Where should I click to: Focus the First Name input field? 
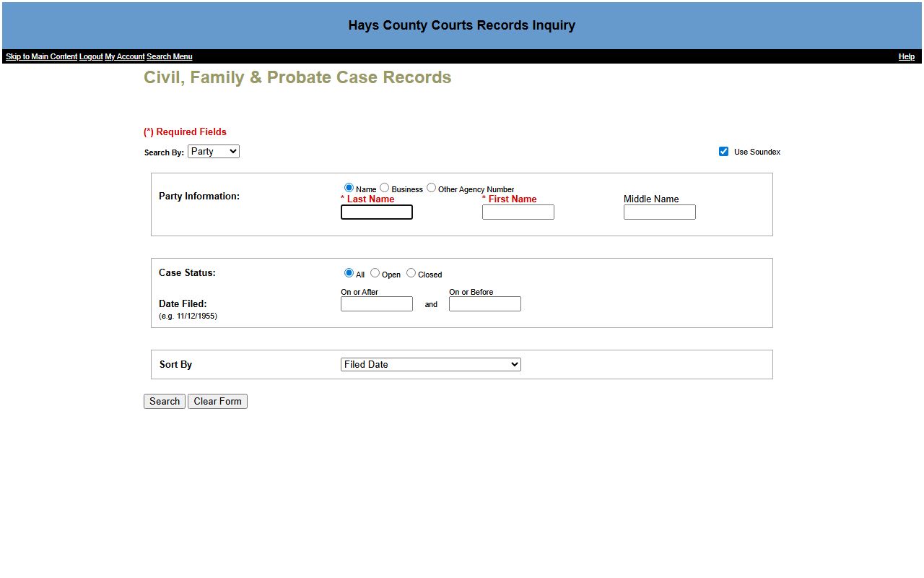tap(518, 212)
